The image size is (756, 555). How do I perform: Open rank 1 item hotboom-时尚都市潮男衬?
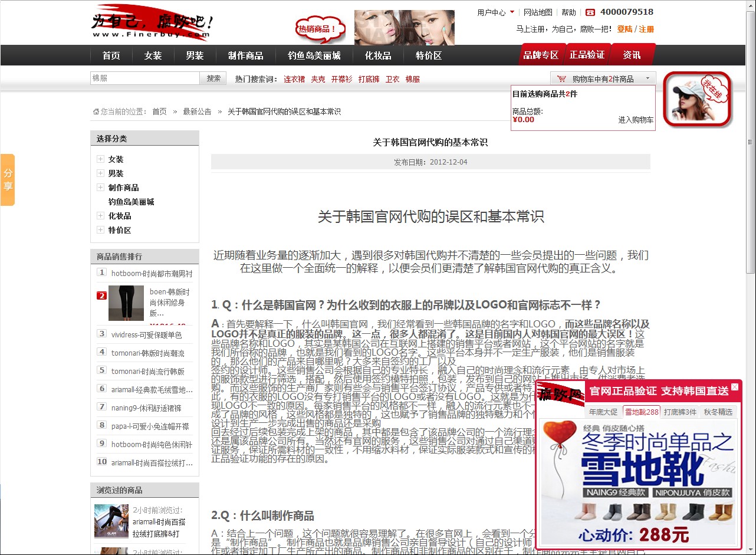pyautogui.click(x=152, y=274)
